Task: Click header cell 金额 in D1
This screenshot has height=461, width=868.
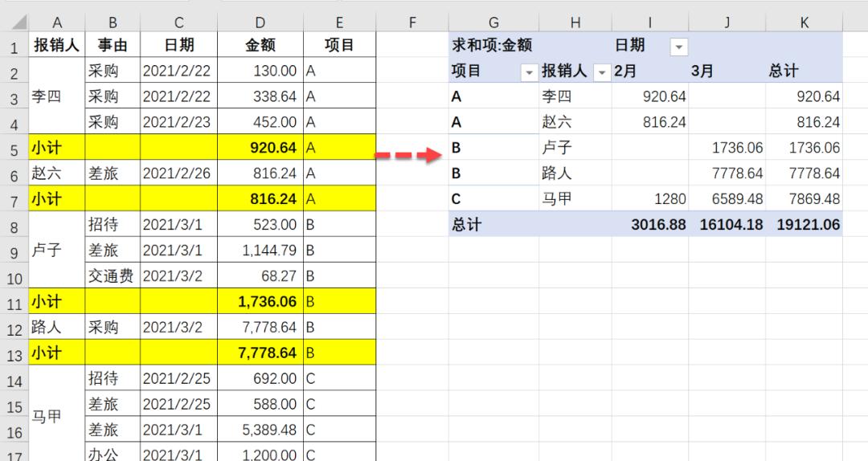Action: [x=260, y=45]
